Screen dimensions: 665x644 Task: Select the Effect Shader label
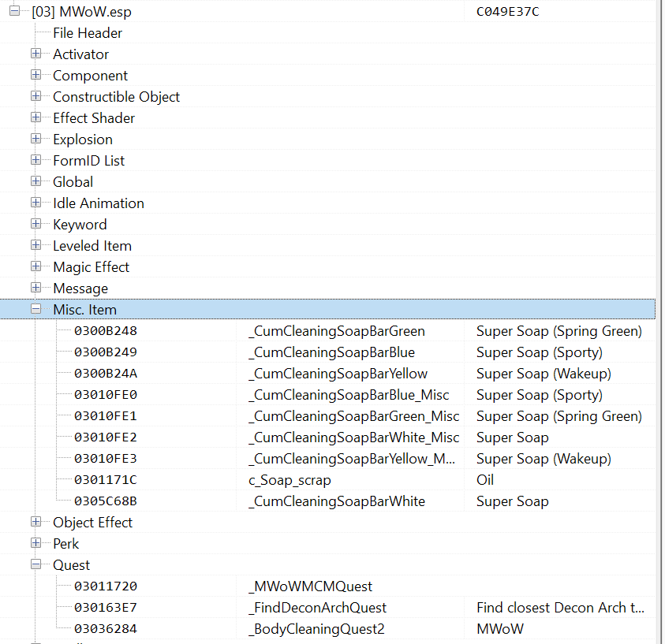[94, 117]
